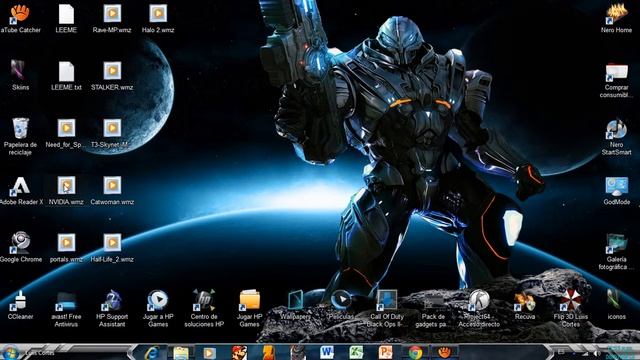640x360 pixels.
Task: Open avast! Free Antivirus
Action: click(x=66, y=309)
